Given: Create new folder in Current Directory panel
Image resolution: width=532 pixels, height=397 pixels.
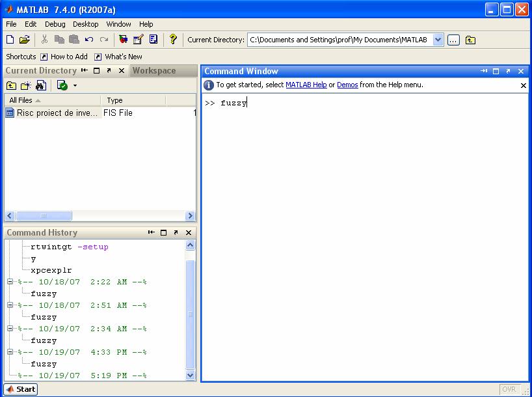Looking at the screenshot, I should pos(26,85).
